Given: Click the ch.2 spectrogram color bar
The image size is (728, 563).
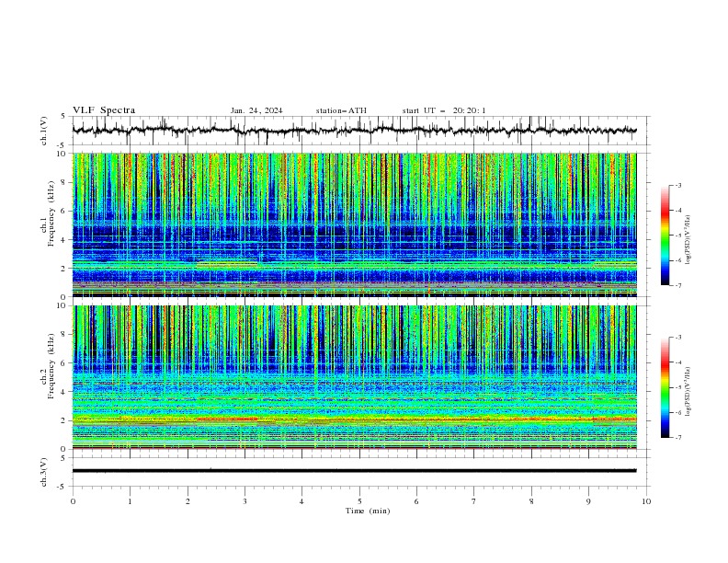Looking at the screenshot, I should click(x=665, y=387).
